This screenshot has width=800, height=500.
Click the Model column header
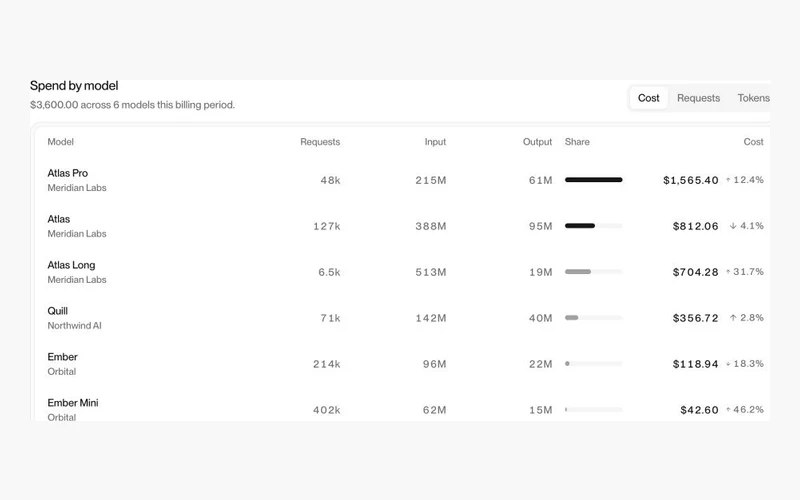pyautogui.click(x=61, y=142)
